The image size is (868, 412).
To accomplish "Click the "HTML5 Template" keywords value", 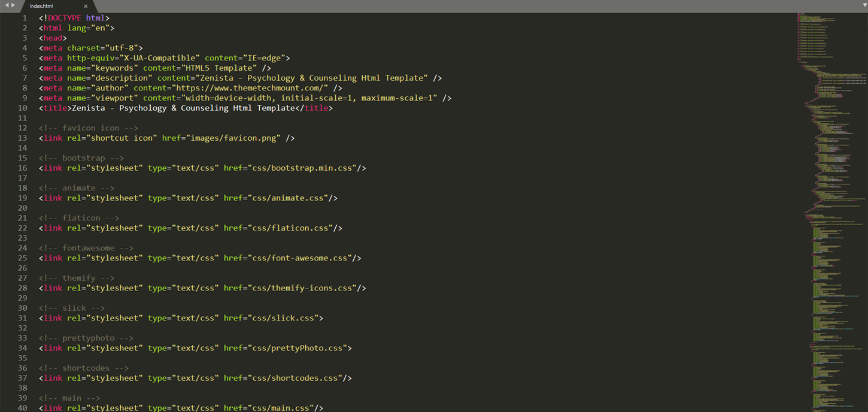I will (x=220, y=68).
